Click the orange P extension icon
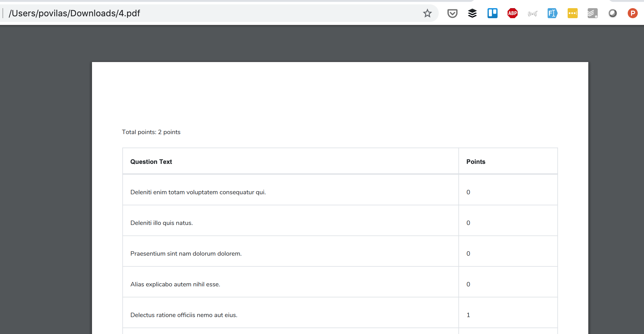The height and width of the screenshot is (334, 644). (x=632, y=13)
